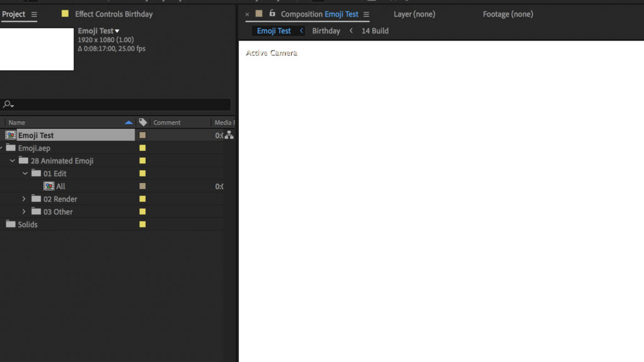Image resolution: width=644 pixels, height=362 pixels.
Task: Expand the 02 Render folder
Action: (x=25, y=199)
